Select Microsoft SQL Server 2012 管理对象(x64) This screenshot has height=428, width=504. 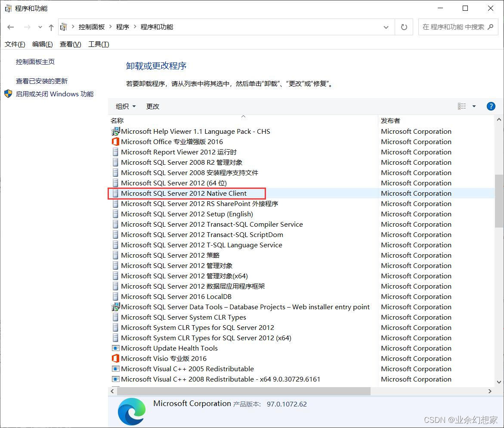pyautogui.click(x=185, y=276)
